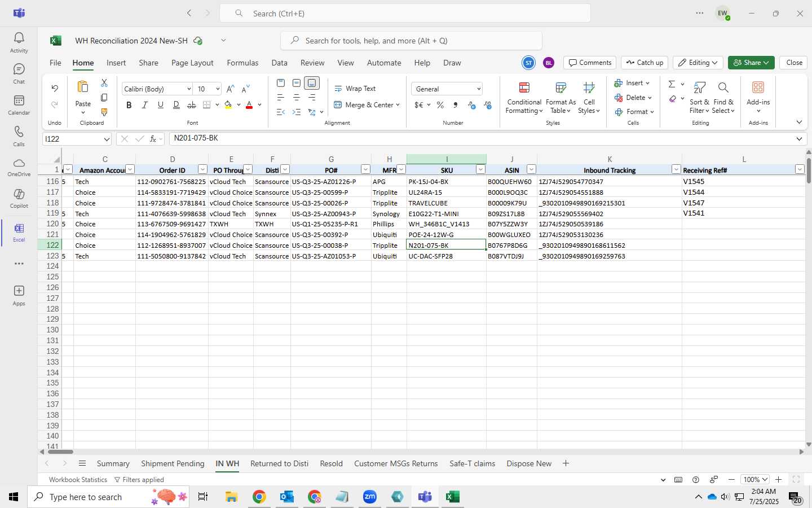This screenshot has height=508, width=812.
Task: Click Close next to Share
Action: 794,63
